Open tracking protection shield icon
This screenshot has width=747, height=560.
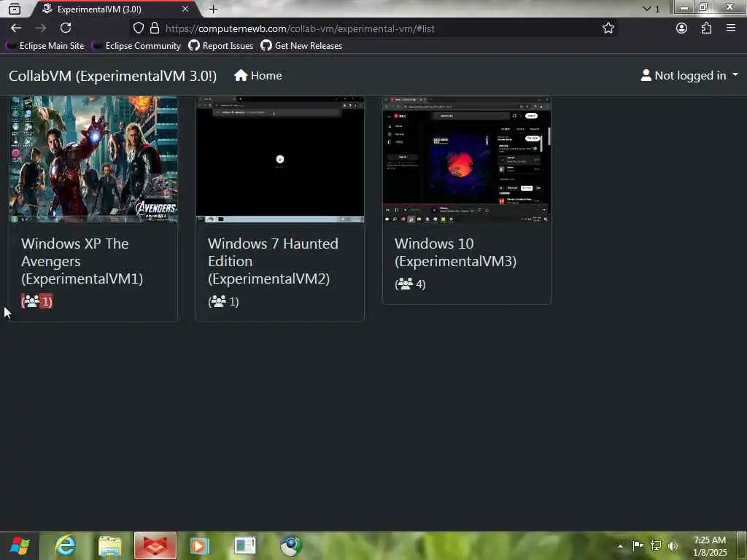coord(138,28)
